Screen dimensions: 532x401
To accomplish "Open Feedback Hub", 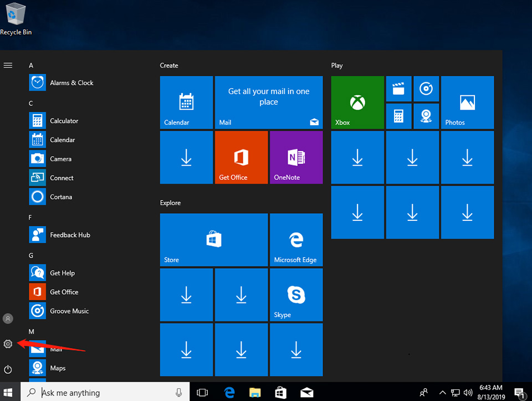I will [60, 235].
